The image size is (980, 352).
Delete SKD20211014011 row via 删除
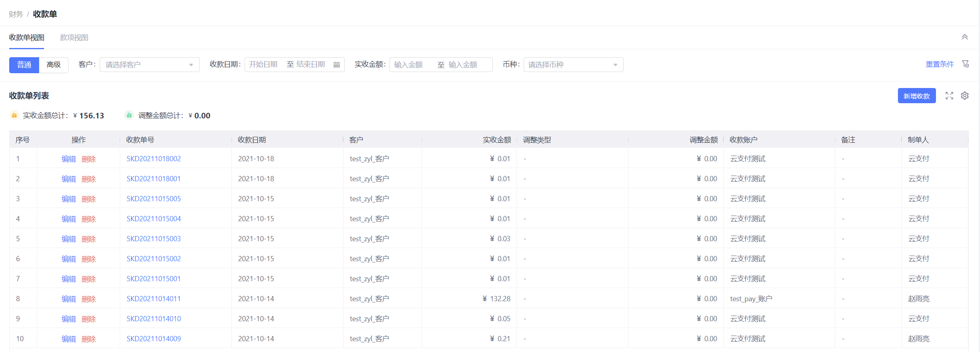pyautogui.click(x=89, y=299)
